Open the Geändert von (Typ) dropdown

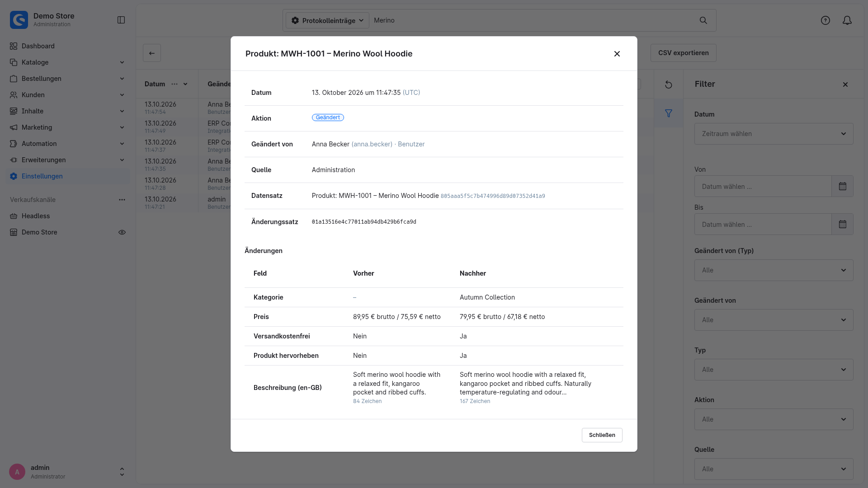pos(774,270)
